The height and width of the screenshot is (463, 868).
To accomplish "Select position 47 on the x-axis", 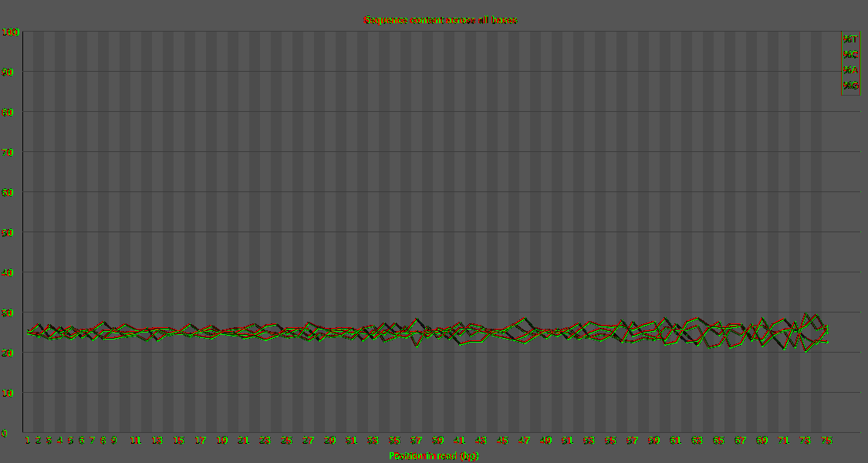I will [524, 441].
